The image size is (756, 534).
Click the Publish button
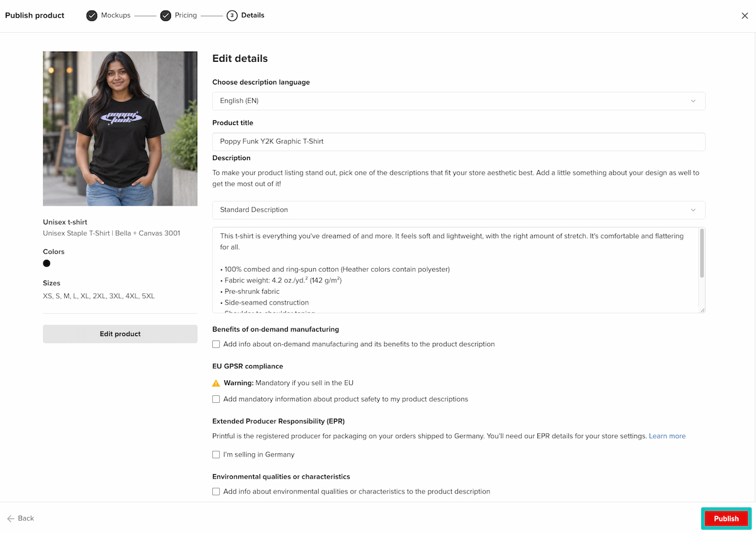coord(726,519)
